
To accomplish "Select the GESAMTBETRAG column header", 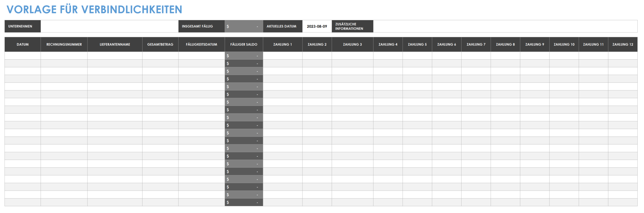I will pos(160,45).
